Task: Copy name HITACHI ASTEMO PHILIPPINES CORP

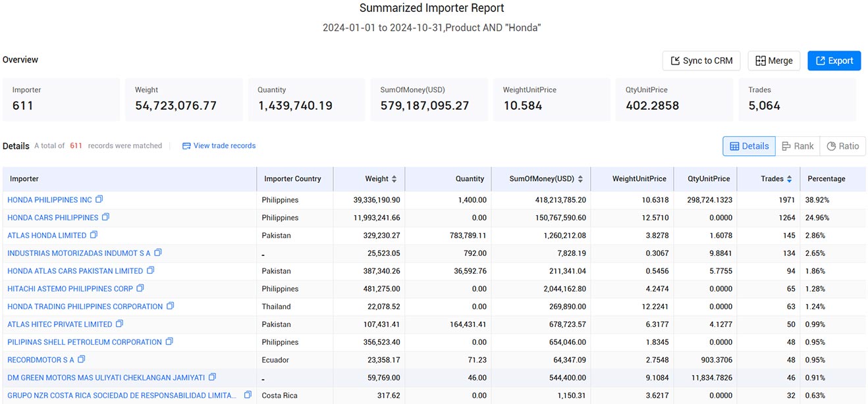Action: point(140,288)
